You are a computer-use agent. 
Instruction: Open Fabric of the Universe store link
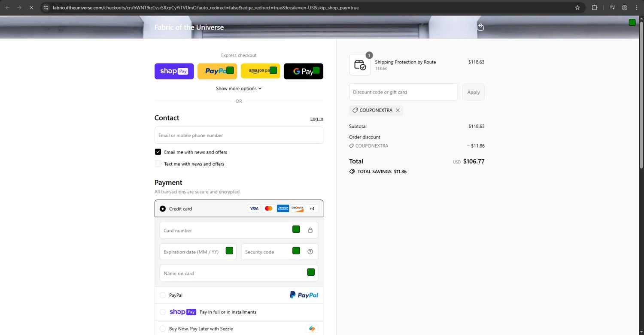point(189,27)
